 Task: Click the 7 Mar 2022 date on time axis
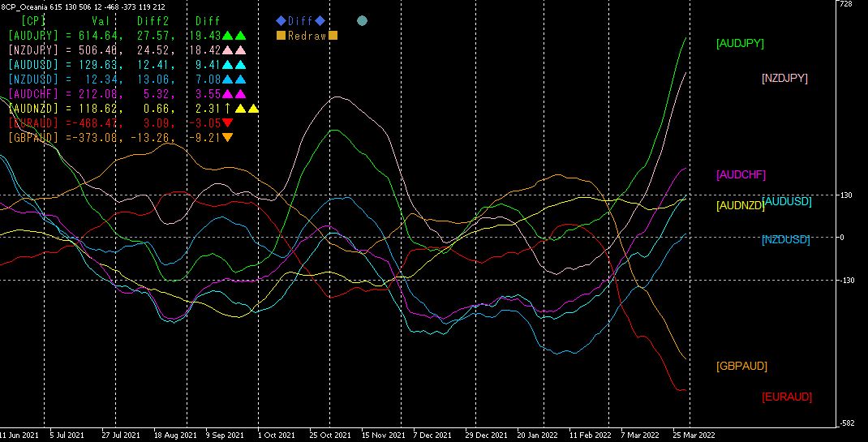[x=641, y=435]
